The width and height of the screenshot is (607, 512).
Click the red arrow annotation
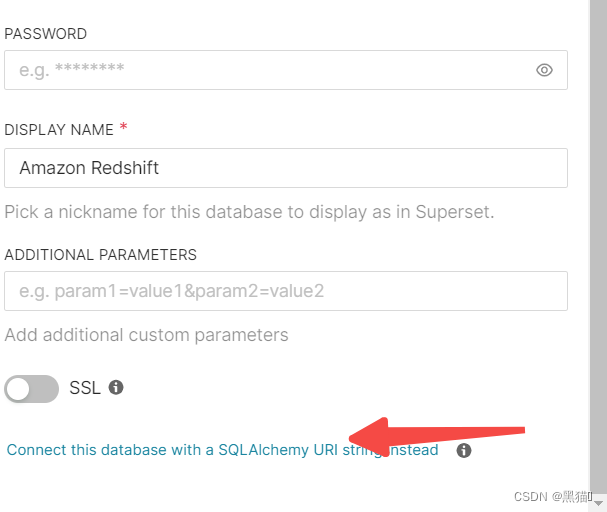click(437, 437)
